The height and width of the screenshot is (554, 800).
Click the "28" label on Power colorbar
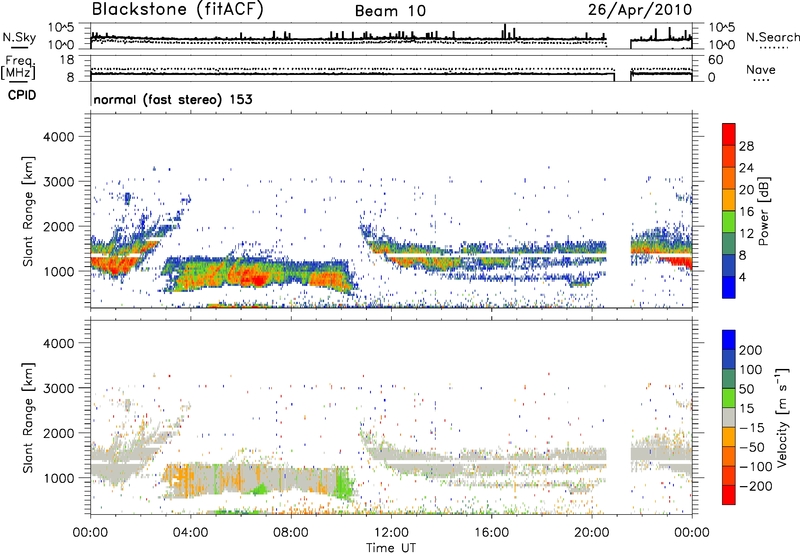(746, 146)
